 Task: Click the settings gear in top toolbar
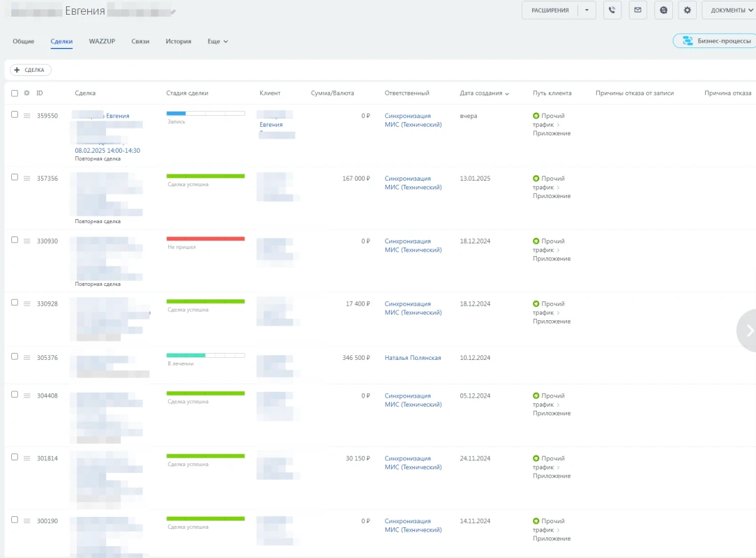point(688,10)
